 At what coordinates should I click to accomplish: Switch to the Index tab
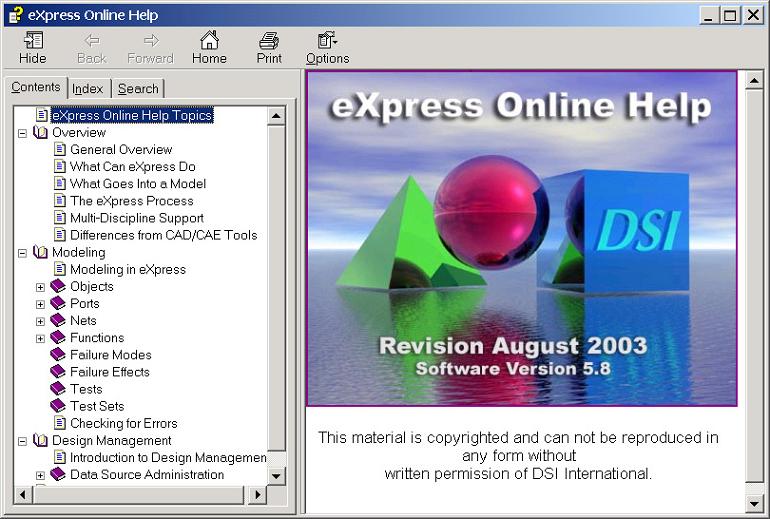click(88, 89)
